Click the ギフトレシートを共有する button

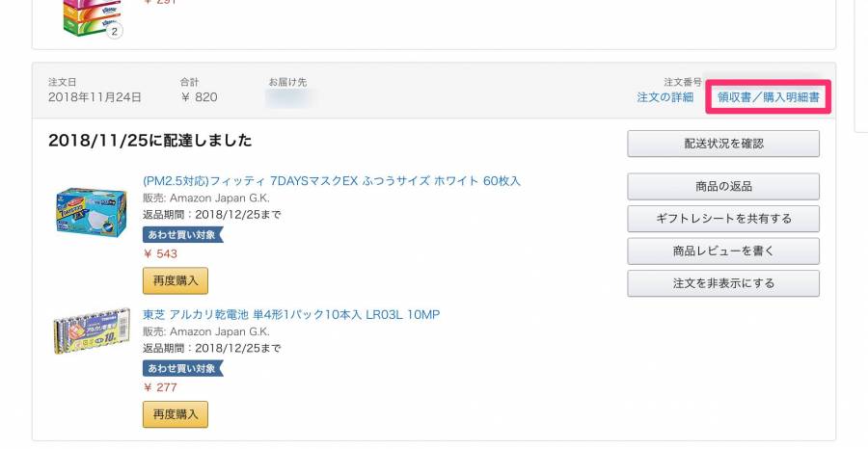pyautogui.click(x=723, y=219)
